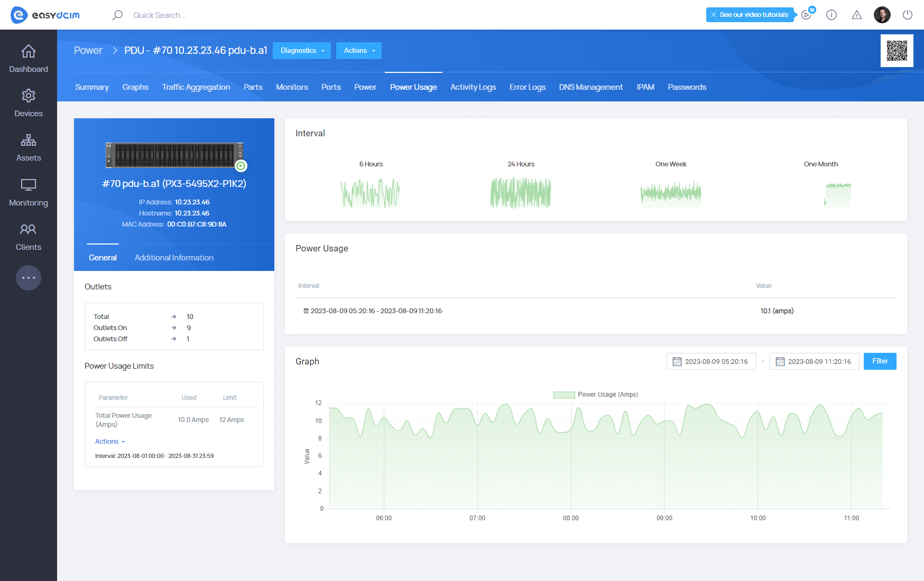This screenshot has width=924, height=581.
Task: Go to Assets in the sidebar
Action: tap(29, 140)
